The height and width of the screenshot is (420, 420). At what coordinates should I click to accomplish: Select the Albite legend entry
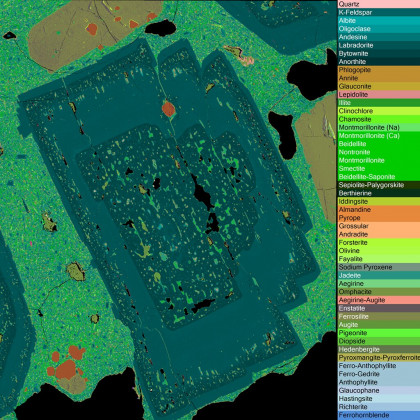click(379, 21)
